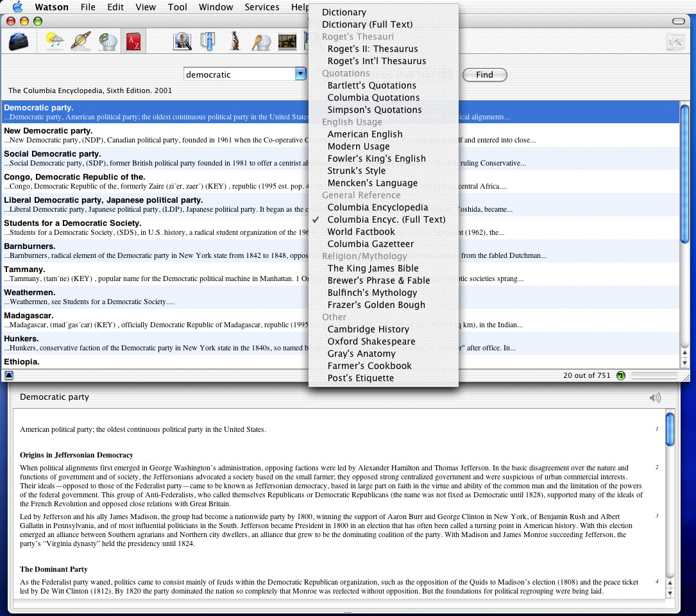The width and height of the screenshot is (696, 616).
Task: Select Roget's II: Thesaurus source
Action: pyautogui.click(x=384, y=49)
